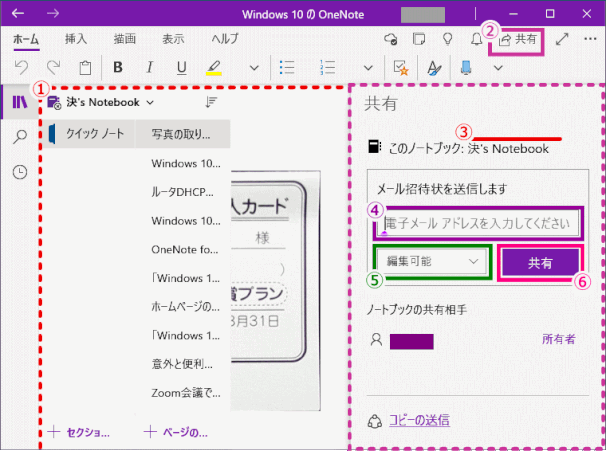Open the text styles icon with brush
The image size is (606, 451).
[434, 68]
